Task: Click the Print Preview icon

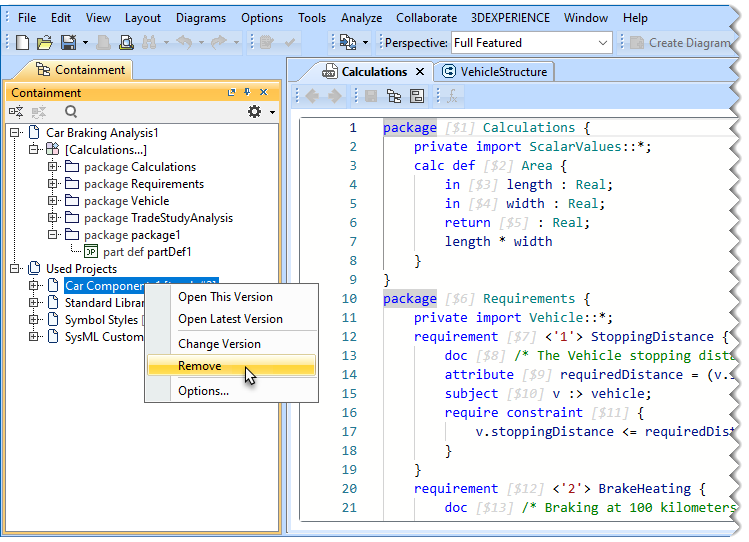Action: [127, 42]
